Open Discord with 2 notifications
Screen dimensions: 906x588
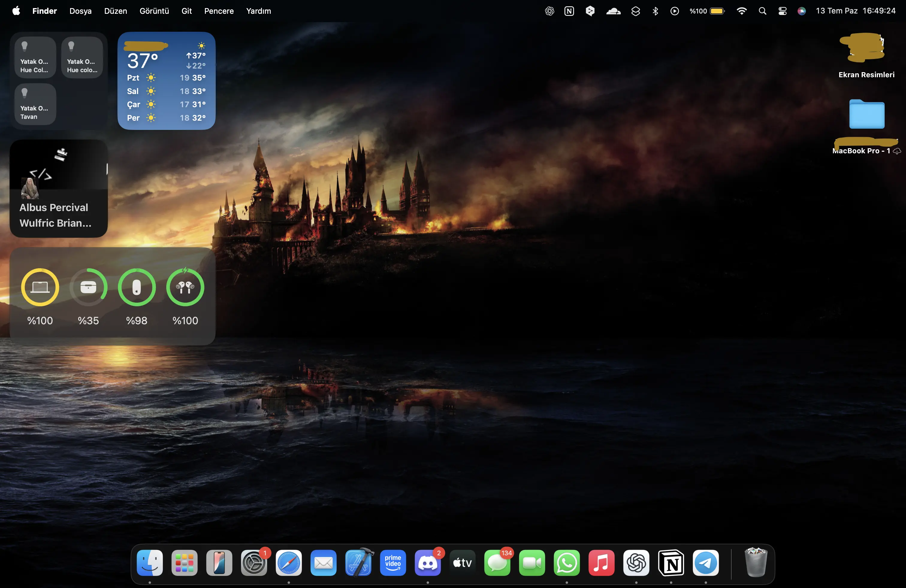[x=428, y=563]
